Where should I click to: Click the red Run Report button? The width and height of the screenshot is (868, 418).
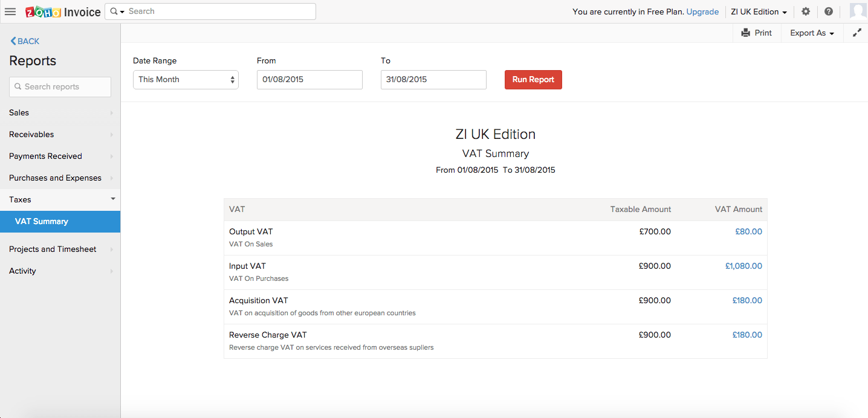pos(533,80)
